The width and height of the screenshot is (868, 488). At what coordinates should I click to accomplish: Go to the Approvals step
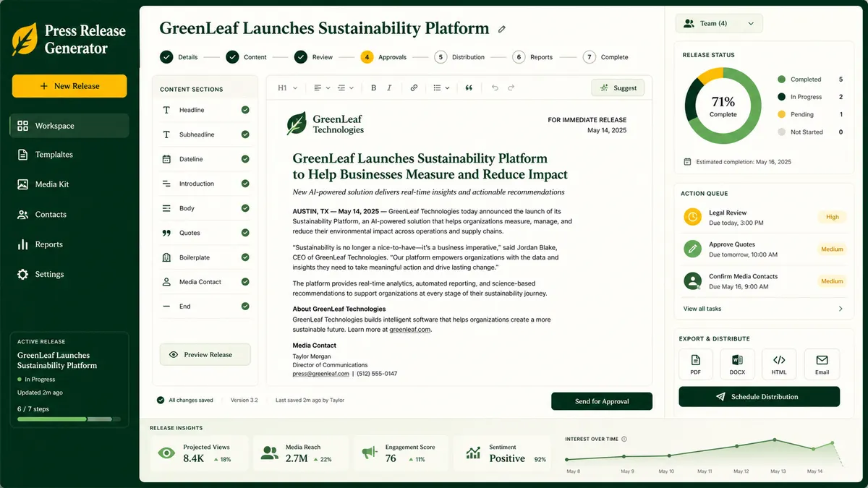click(x=383, y=57)
